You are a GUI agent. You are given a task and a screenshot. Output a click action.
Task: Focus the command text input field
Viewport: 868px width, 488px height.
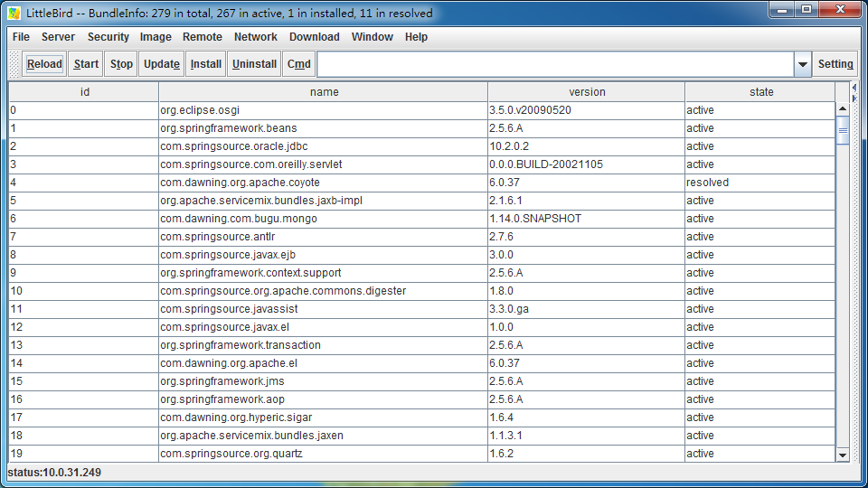click(x=556, y=65)
